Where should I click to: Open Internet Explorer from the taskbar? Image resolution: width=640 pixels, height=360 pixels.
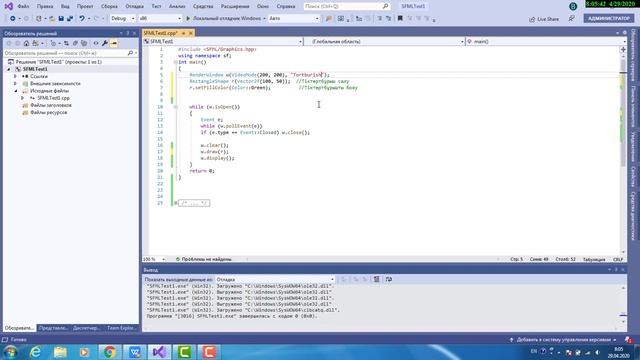36,352
